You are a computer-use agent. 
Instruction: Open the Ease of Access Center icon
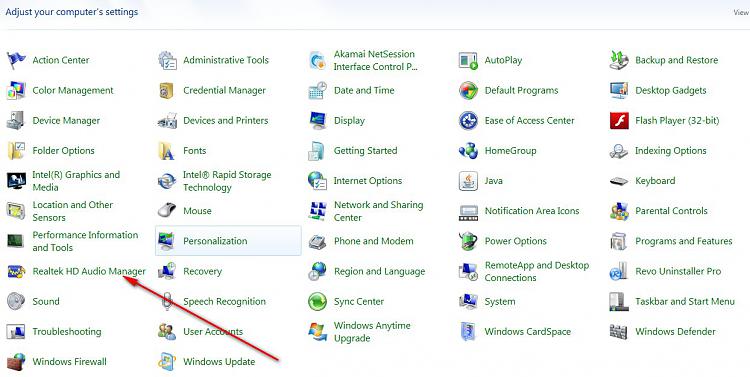click(x=468, y=121)
